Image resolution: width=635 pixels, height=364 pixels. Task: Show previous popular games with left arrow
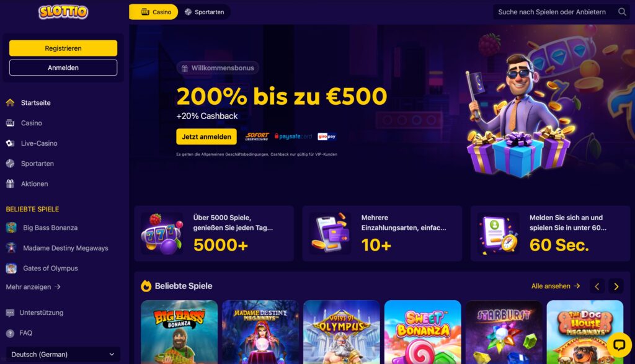click(x=597, y=286)
